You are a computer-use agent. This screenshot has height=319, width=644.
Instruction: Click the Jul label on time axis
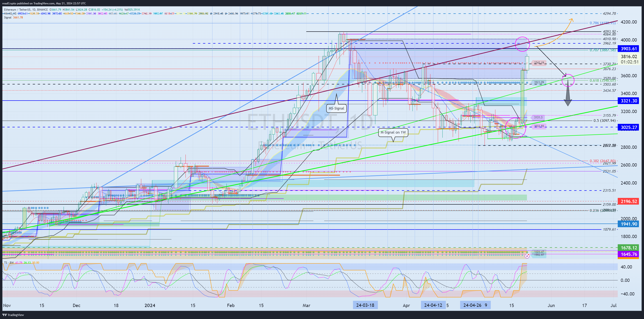[x=613, y=305]
